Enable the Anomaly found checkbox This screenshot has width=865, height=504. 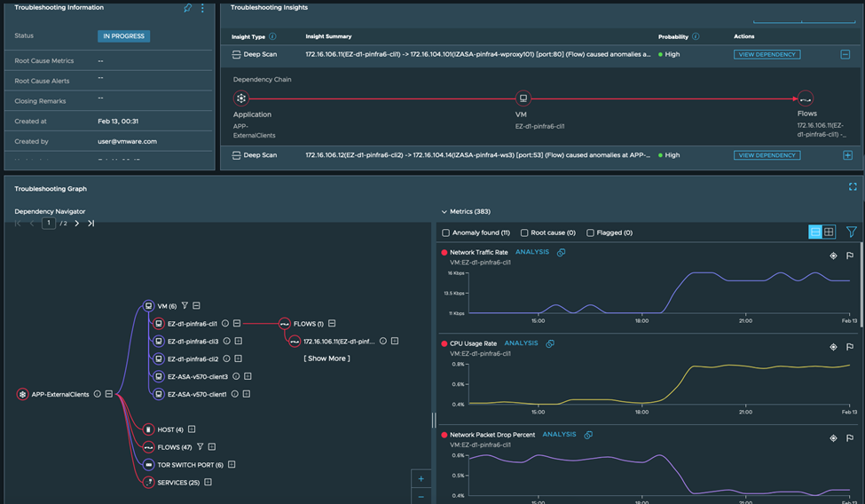coord(446,233)
